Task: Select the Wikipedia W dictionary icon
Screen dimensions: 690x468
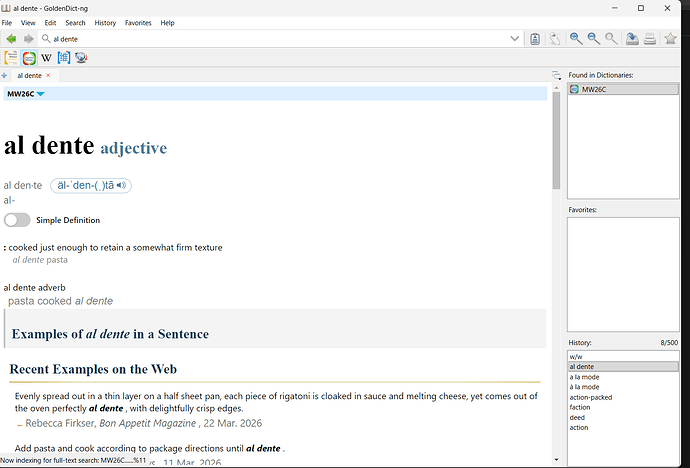Action: [x=46, y=58]
